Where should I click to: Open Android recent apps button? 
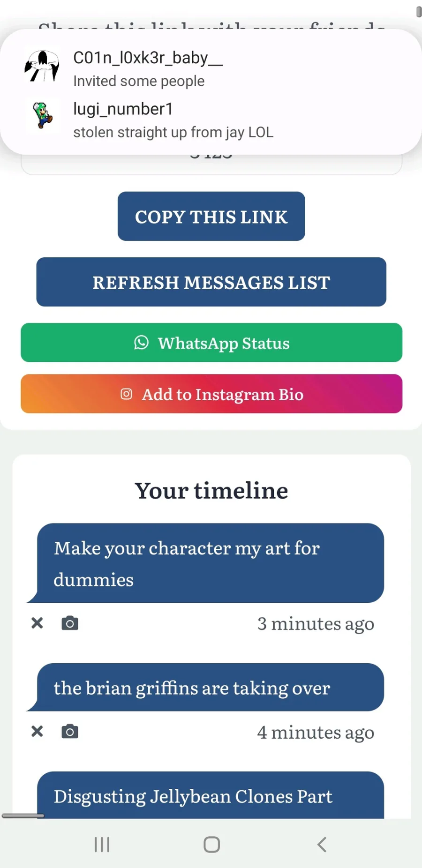click(x=102, y=845)
